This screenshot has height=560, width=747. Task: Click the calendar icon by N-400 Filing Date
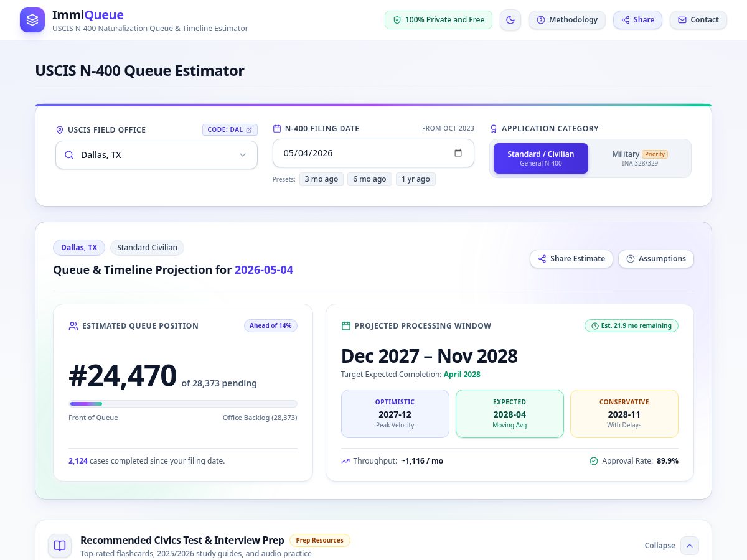277,129
